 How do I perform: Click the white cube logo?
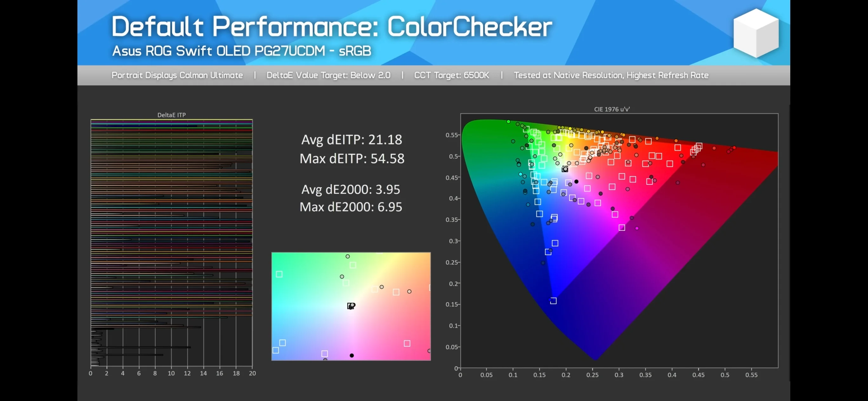pyautogui.click(x=756, y=33)
